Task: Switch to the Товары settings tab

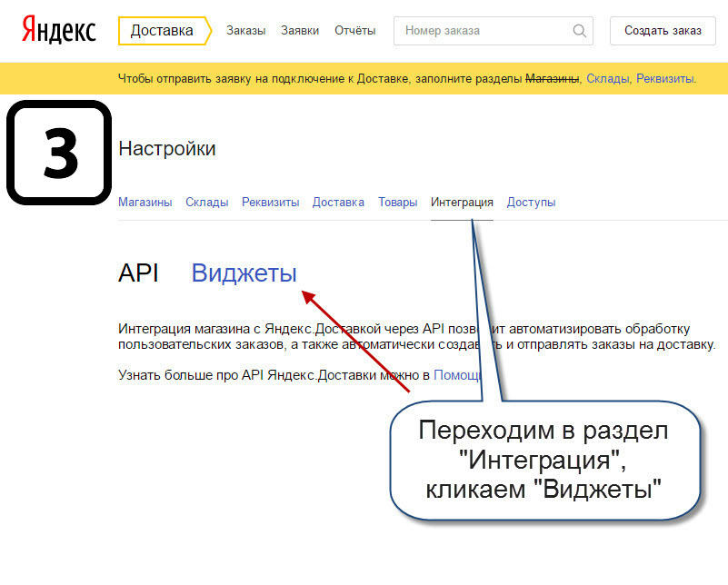Action: coord(397,203)
